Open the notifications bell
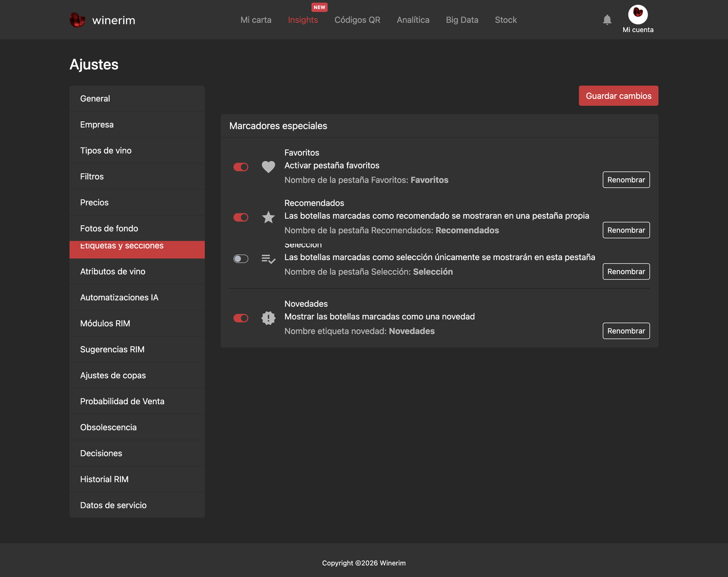 tap(607, 20)
